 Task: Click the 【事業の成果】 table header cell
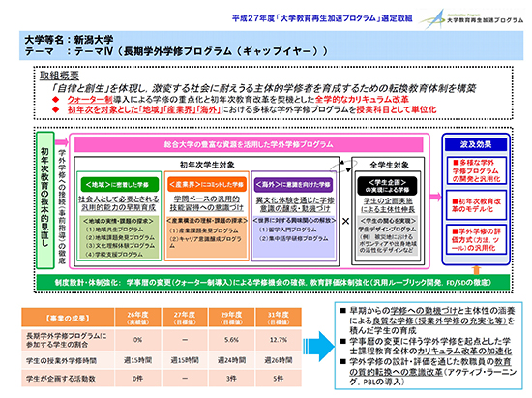pos(68,318)
